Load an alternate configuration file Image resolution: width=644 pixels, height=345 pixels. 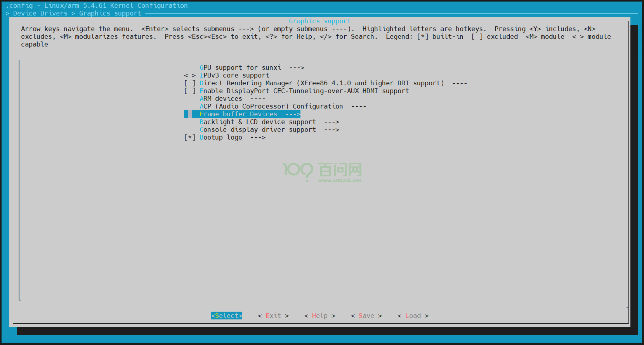(x=413, y=316)
